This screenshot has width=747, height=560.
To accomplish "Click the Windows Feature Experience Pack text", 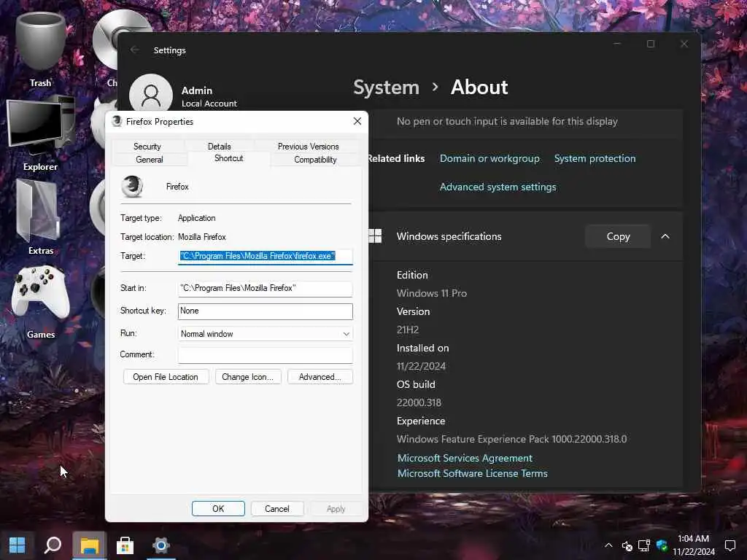I will point(511,439).
